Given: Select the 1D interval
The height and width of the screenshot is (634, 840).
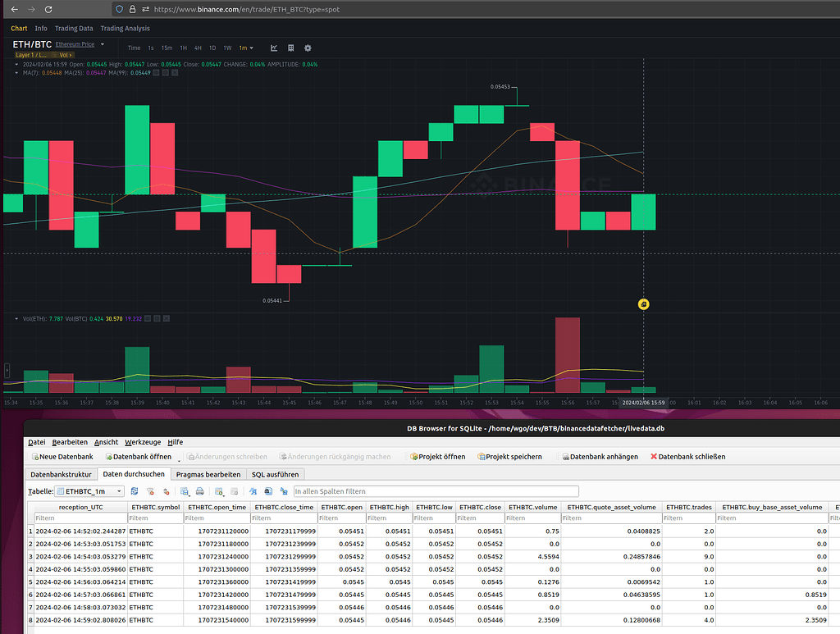Looking at the screenshot, I should click(212, 48).
